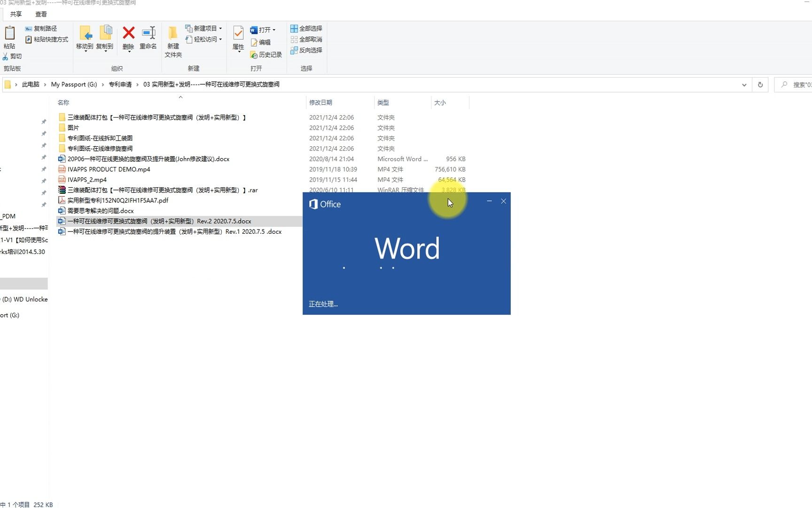The height and width of the screenshot is (508, 812).
Task: Select the 20P06 John修改建议 docx file
Action: [148, 159]
